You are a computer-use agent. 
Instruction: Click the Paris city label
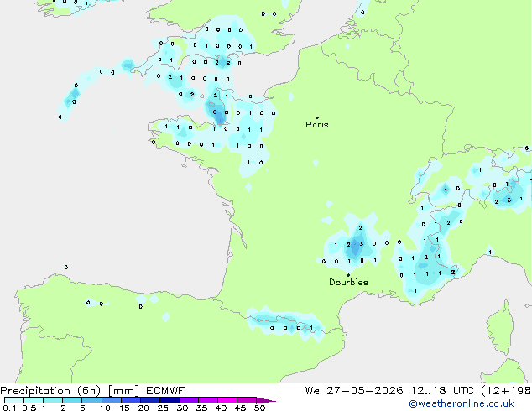(x=317, y=125)
